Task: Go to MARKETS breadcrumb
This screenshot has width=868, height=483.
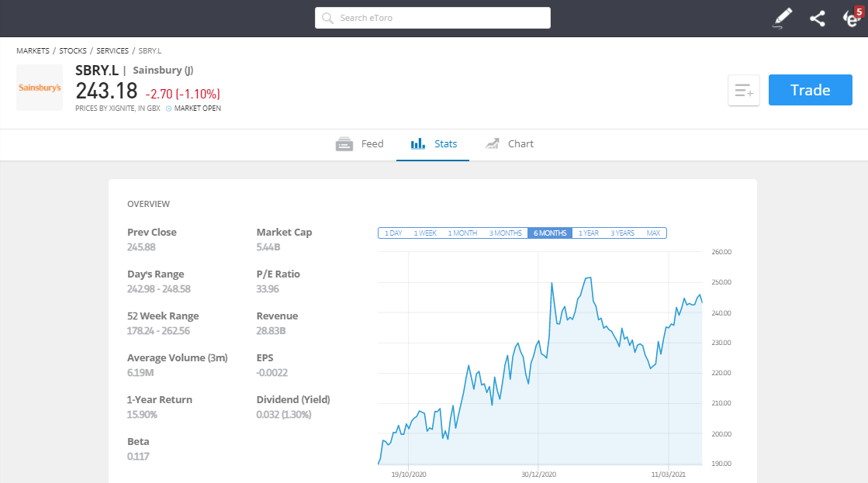Action: pos(33,50)
